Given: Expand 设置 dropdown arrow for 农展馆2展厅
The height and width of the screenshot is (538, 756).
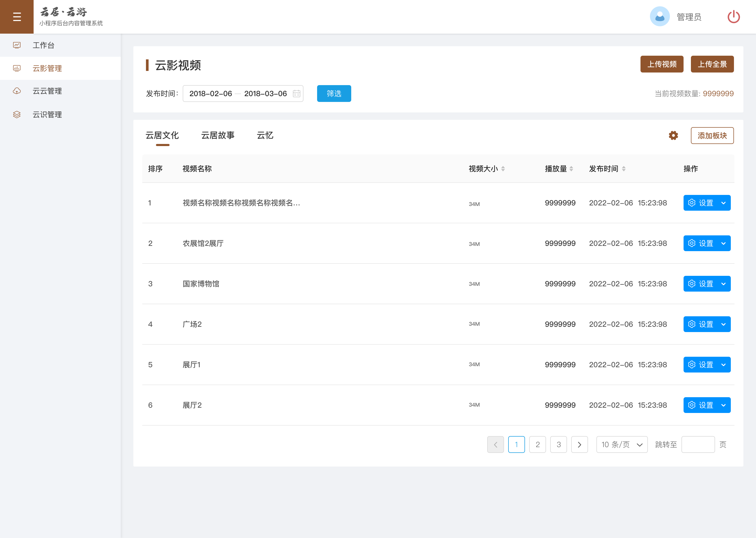Looking at the screenshot, I should [723, 244].
